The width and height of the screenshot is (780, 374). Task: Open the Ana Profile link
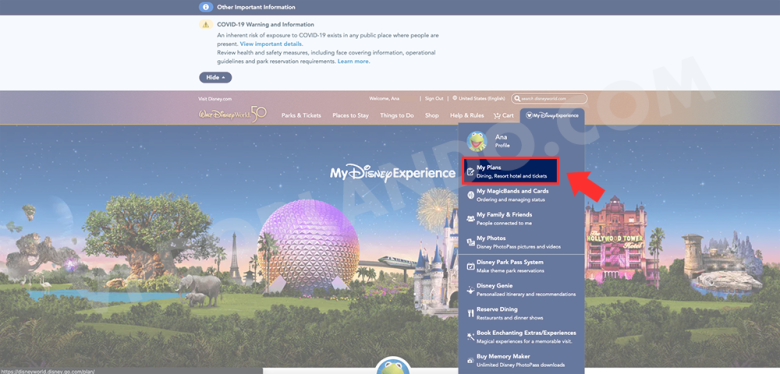502,141
